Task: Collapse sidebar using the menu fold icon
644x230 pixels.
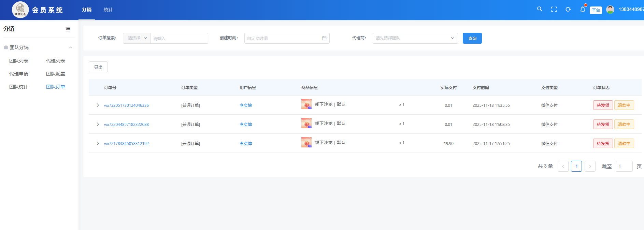Action: point(68,29)
